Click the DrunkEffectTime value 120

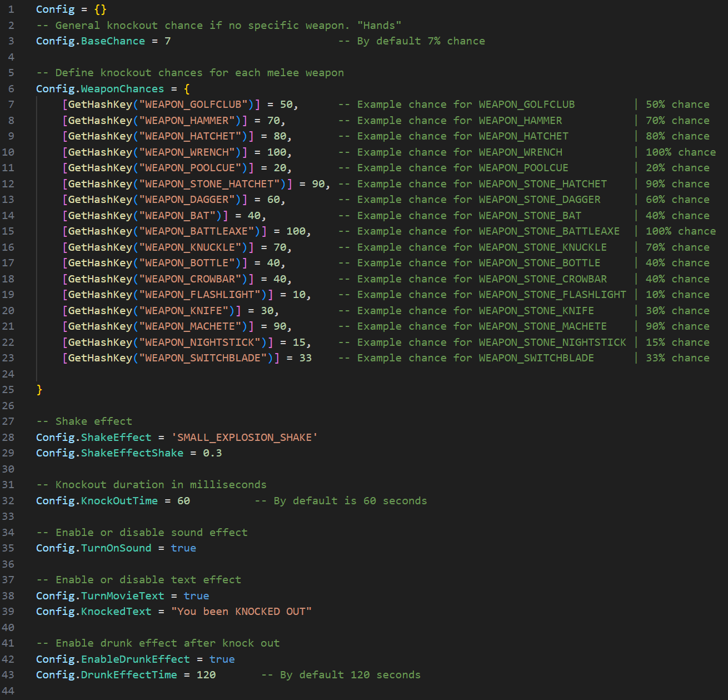(x=206, y=675)
